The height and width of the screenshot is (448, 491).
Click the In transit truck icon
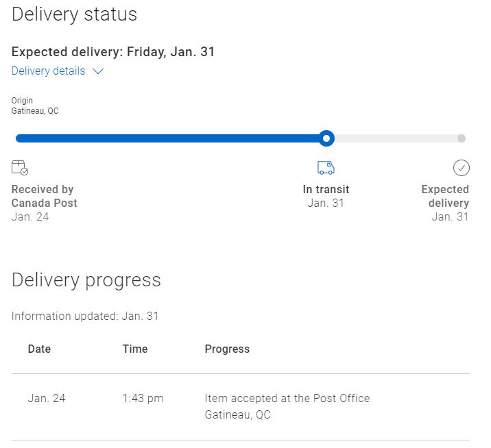tap(326, 168)
